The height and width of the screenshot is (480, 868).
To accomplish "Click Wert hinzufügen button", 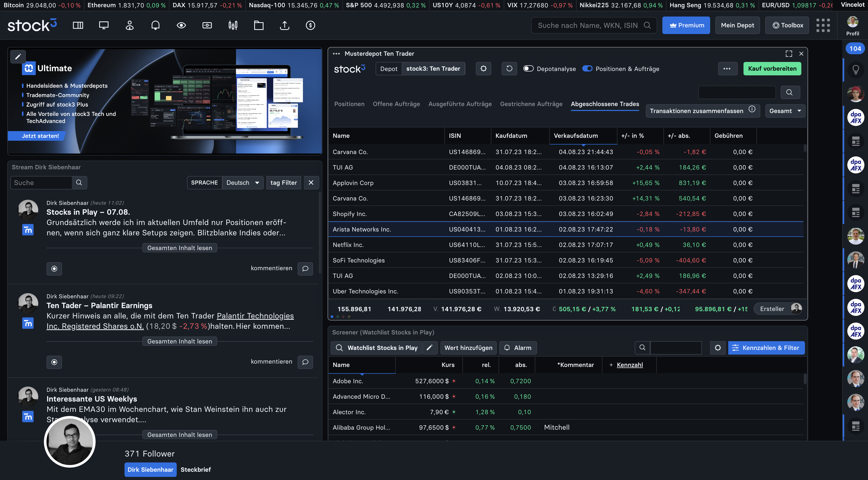I will tap(468, 348).
